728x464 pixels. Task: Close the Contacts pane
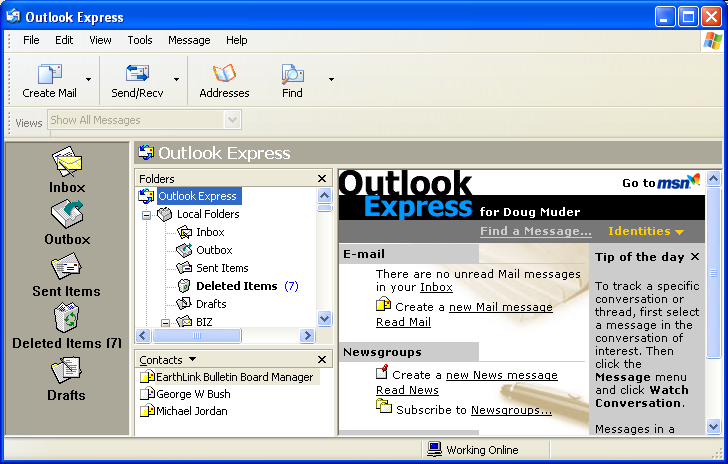pos(322,359)
